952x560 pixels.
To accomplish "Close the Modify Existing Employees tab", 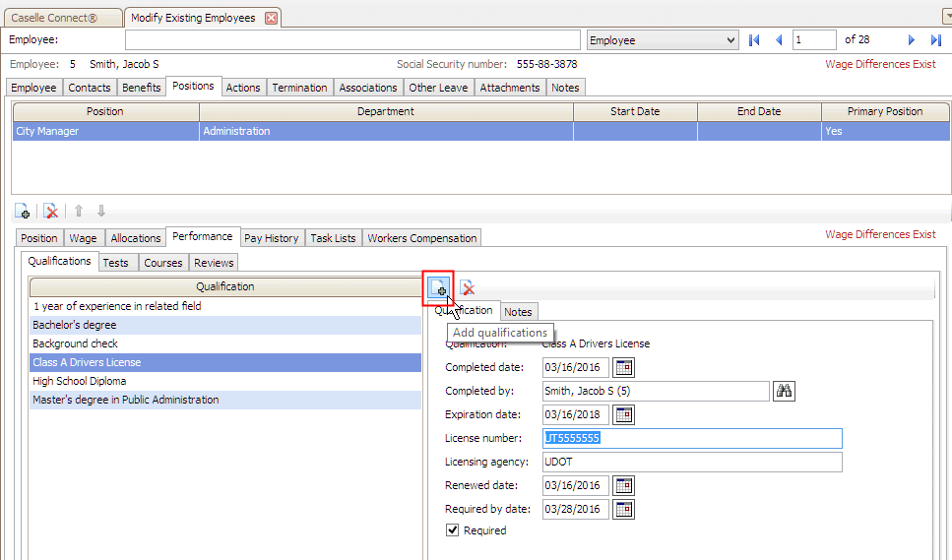I will [x=272, y=18].
